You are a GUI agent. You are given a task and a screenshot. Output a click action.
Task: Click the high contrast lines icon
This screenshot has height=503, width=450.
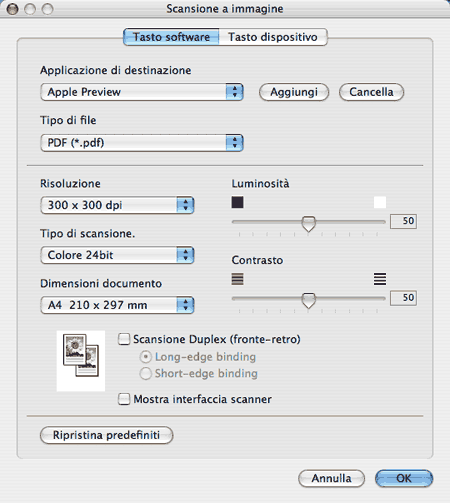tap(380, 279)
